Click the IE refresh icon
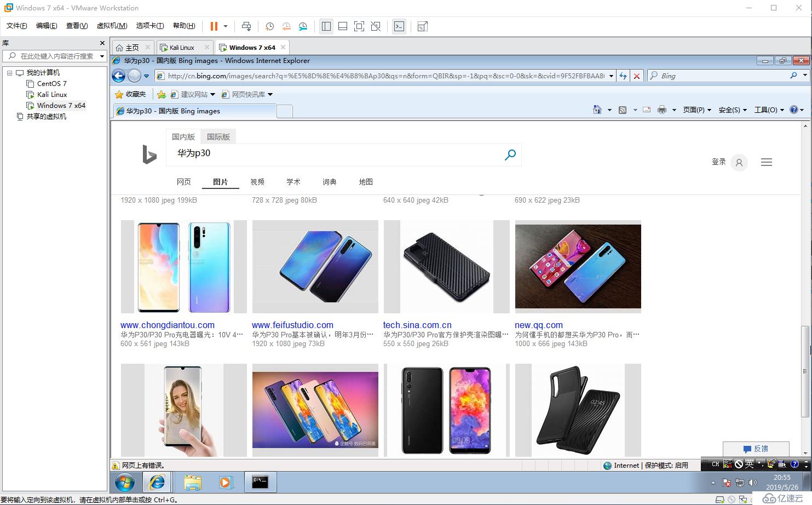The width and height of the screenshot is (812, 505). [623, 76]
